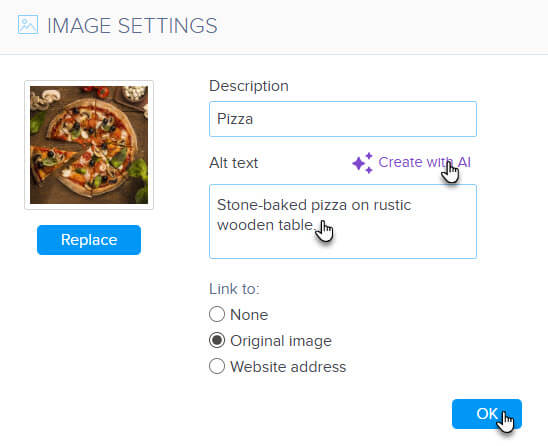
Task: Click the 'None' radio label text
Action: 249,315
